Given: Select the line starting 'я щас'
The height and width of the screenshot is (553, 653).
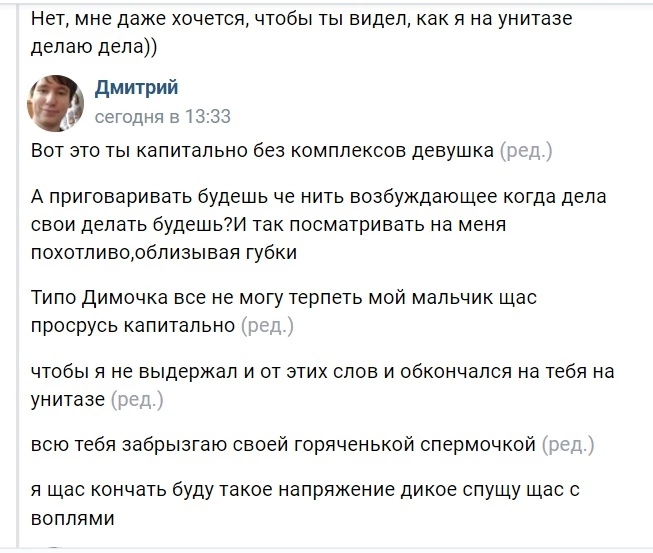Looking at the screenshot, I should click(305, 489).
